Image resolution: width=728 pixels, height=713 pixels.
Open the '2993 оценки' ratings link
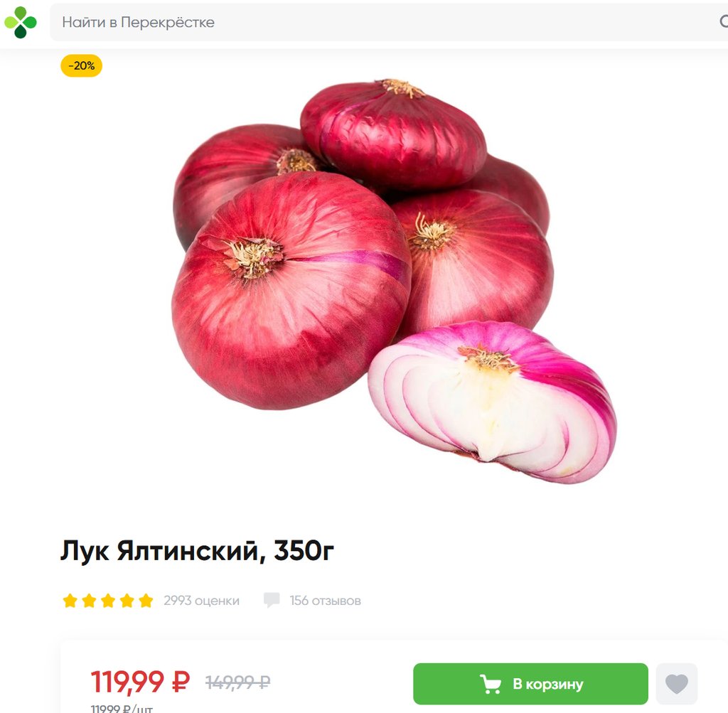click(201, 601)
